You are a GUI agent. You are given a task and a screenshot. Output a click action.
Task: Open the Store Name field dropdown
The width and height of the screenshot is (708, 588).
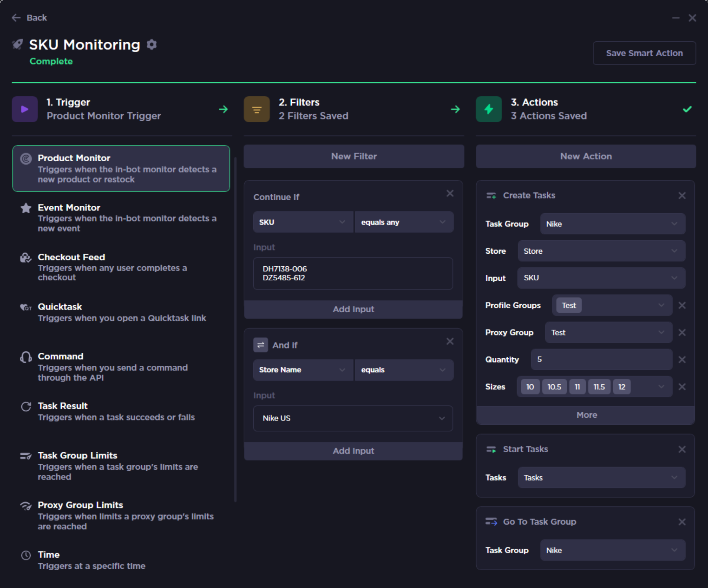point(303,370)
